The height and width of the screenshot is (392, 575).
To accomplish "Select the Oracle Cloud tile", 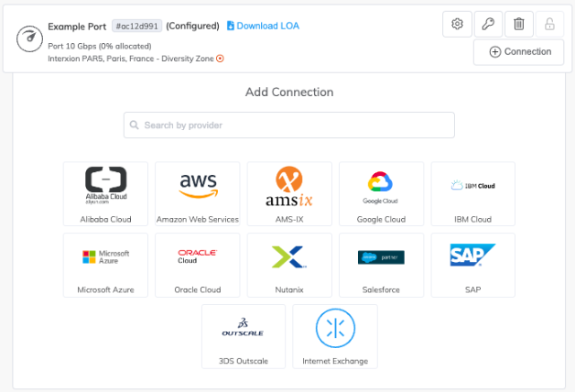I will [198, 265].
